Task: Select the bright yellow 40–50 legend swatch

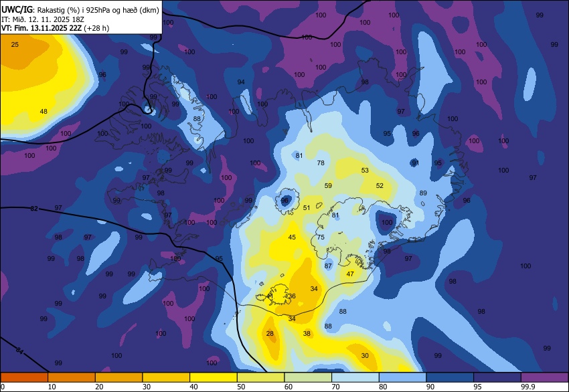Action: point(214,377)
